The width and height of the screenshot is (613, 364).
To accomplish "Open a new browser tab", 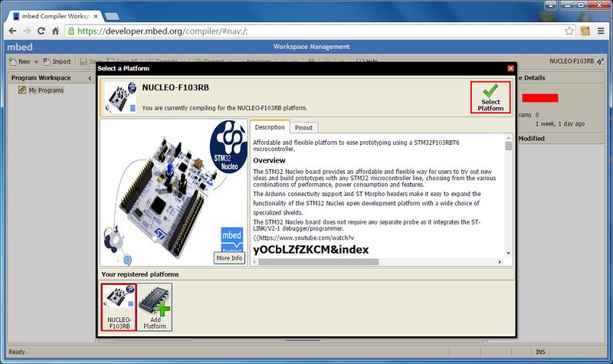I will [x=112, y=16].
